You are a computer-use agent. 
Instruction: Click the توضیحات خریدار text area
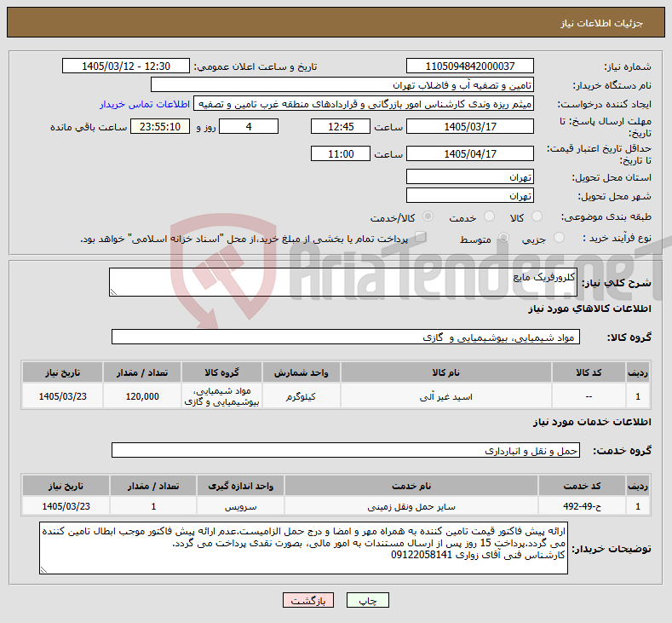tap(303, 548)
